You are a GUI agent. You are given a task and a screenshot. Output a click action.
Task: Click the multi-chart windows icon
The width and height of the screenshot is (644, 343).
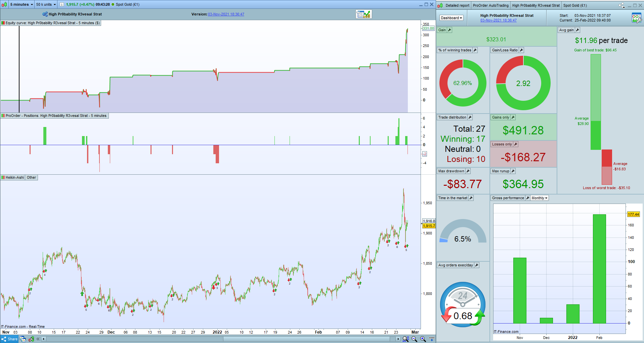pyautogui.click(x=23, y=339)
